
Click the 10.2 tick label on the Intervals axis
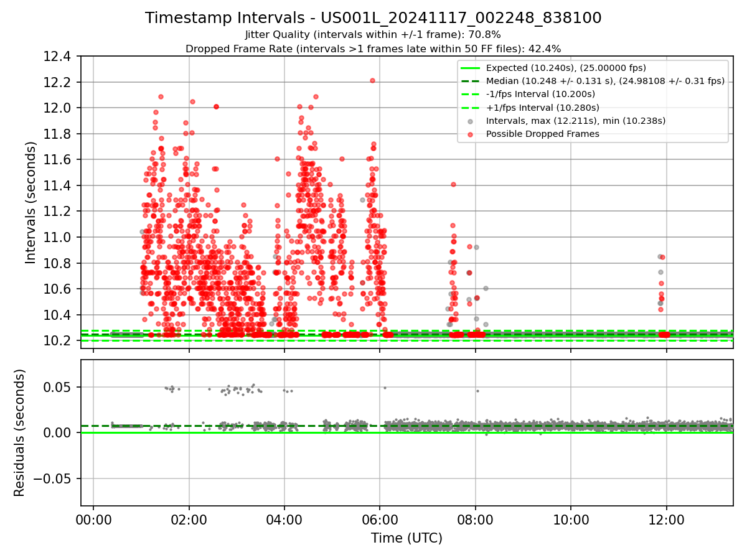pyautogui.click(x=59, y=341)
